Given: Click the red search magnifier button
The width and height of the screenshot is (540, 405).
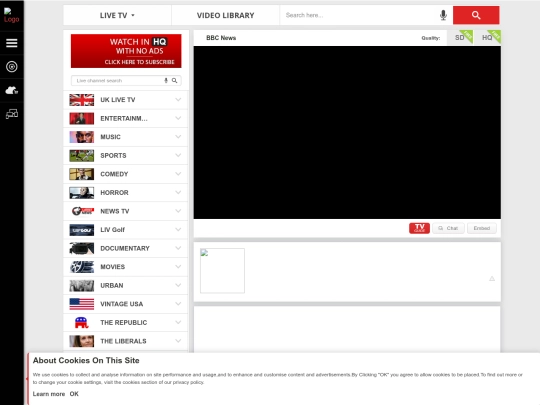Looking at the screenshot, I should 476,15.
